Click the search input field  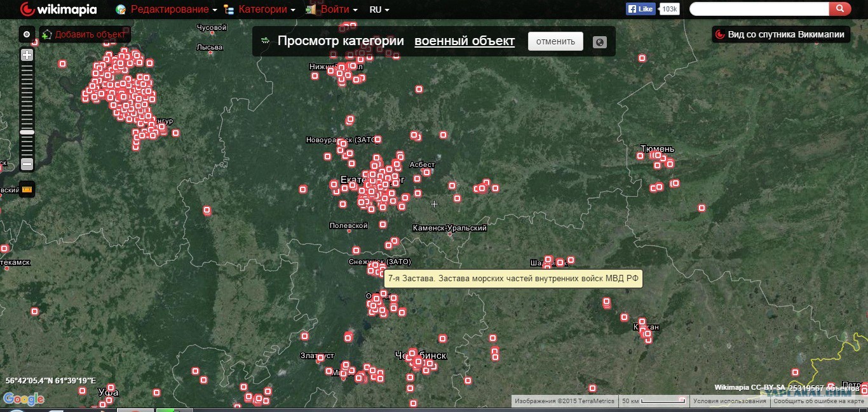pyautogui.click(x=759, y=9)
